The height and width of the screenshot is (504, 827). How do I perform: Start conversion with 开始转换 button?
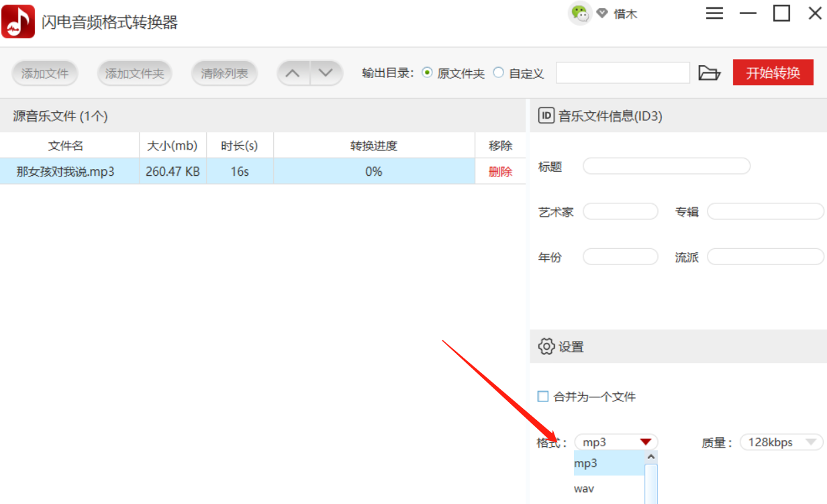[773, 72]
